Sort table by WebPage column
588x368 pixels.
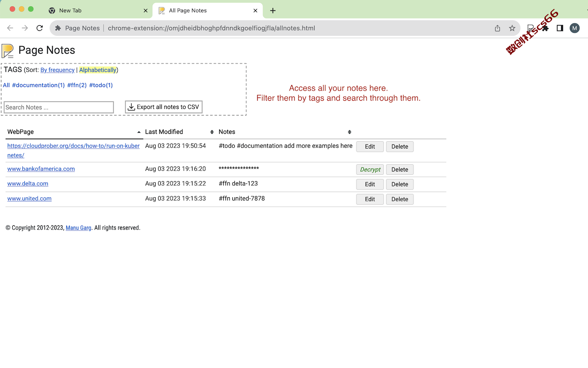tap(74, 132)
